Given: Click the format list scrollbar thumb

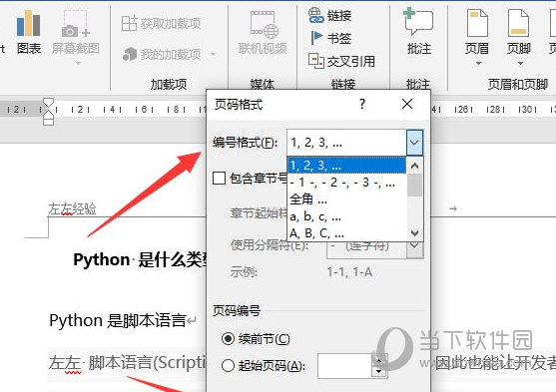Looking at the screenshot, I should point(414,185).
